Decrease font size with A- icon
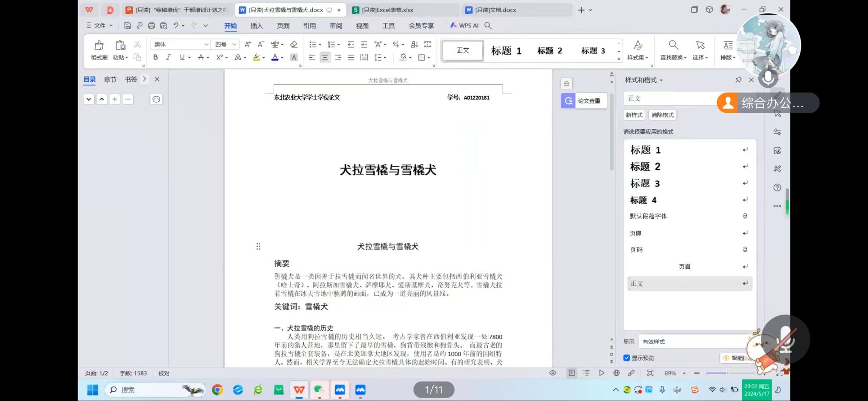This screenshot has height=401, width=868. (x=261, y=44)
